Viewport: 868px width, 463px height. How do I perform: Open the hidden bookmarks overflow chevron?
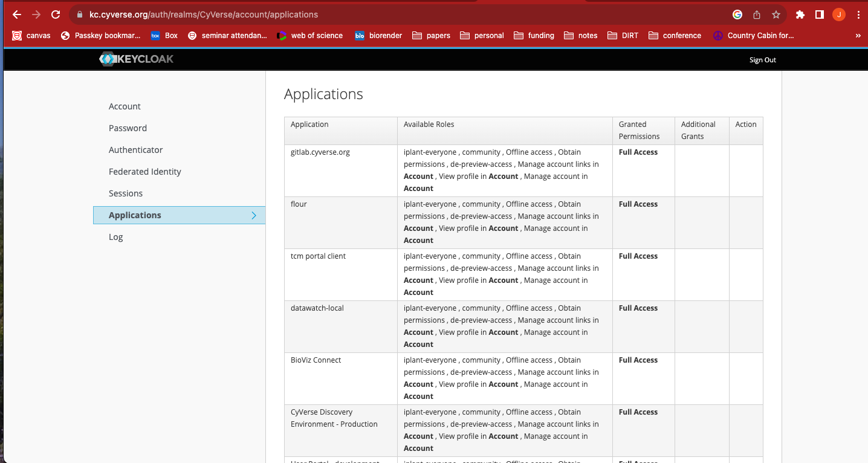pyautogui.click(x=858, y=35)
